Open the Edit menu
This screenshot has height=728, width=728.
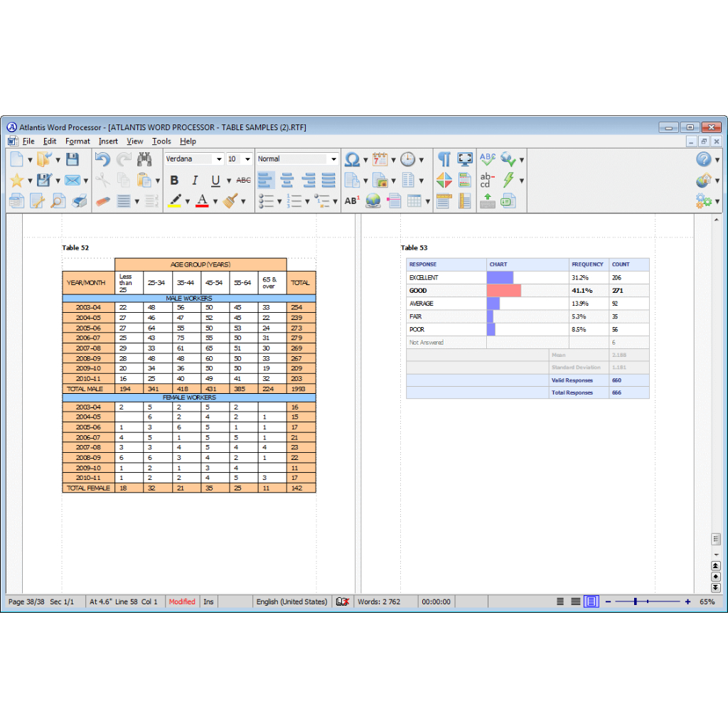click(50, 141)
